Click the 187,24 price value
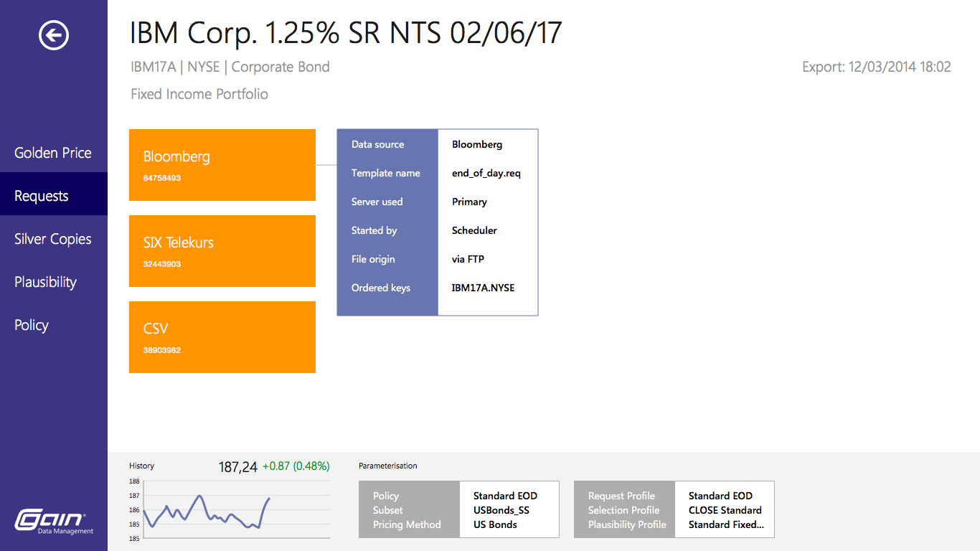Screen dimensions: 980x551 pos(238,467)
